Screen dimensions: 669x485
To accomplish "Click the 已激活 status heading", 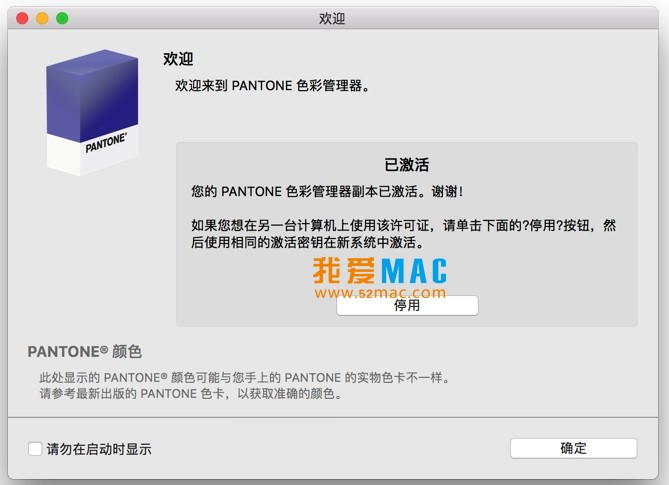I will pos(407,165).
